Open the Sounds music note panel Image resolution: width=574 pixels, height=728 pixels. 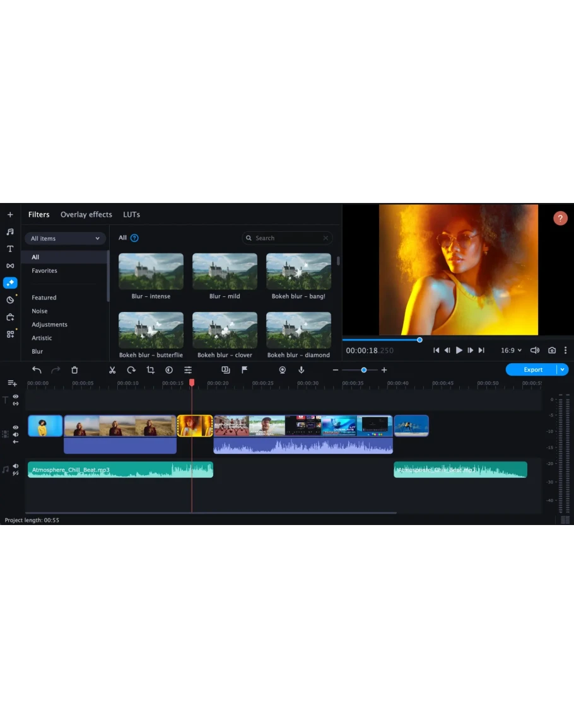tap(10, 232)
